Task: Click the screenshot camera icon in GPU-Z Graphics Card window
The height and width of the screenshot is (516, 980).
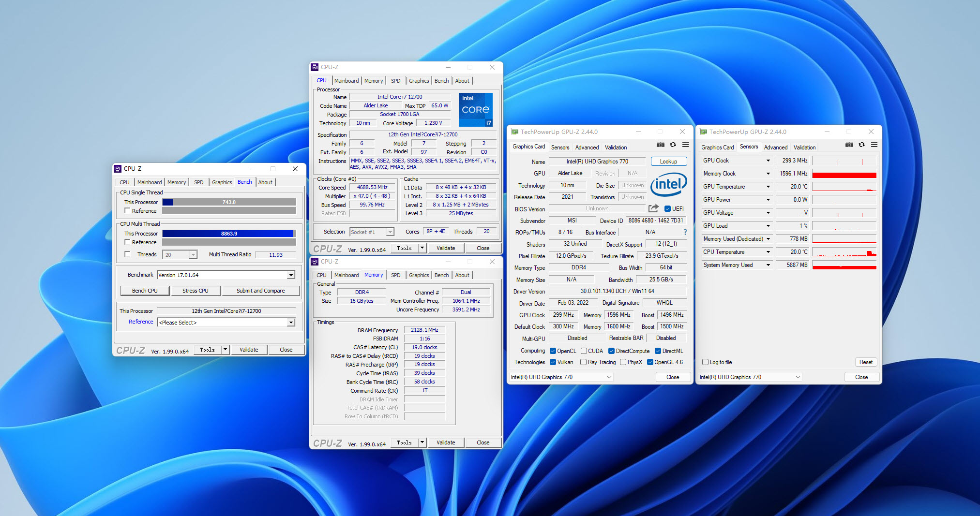Action: pyautogui.click(x=660, y=145)
